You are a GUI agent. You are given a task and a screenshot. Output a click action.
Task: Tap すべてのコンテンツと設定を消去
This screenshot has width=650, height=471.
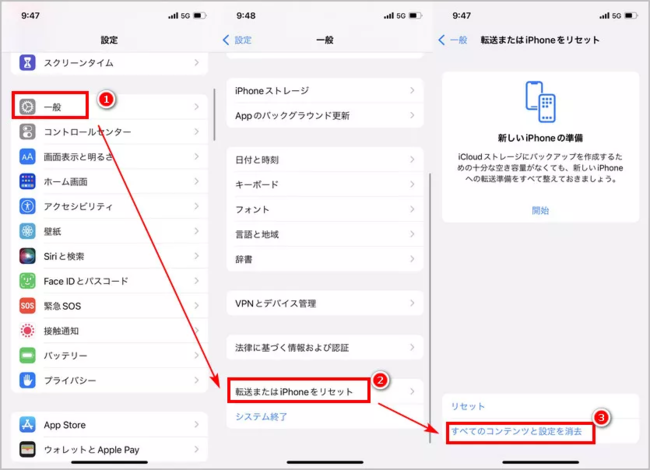517,431
